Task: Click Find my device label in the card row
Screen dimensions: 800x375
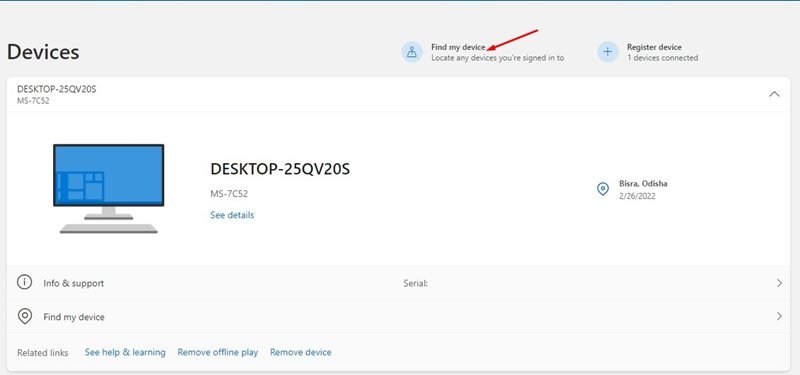Action: (x=74, y=317)
